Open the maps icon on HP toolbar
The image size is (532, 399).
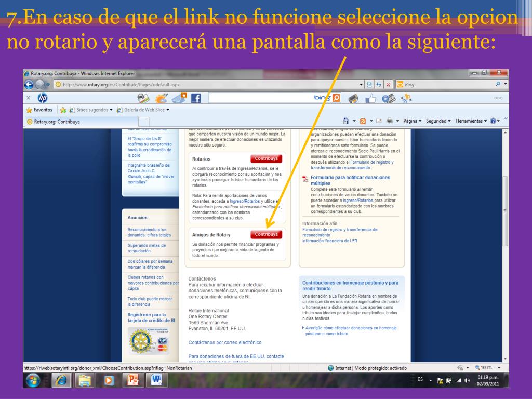(x=143, y=98)
